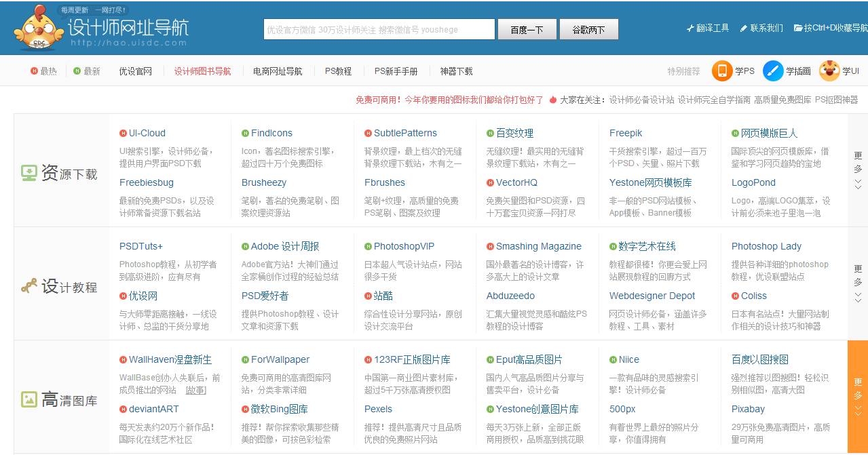Open the 设计师必备设计站 link
Image resolution: width=868 pixels, height=455 pixels.
641,100
